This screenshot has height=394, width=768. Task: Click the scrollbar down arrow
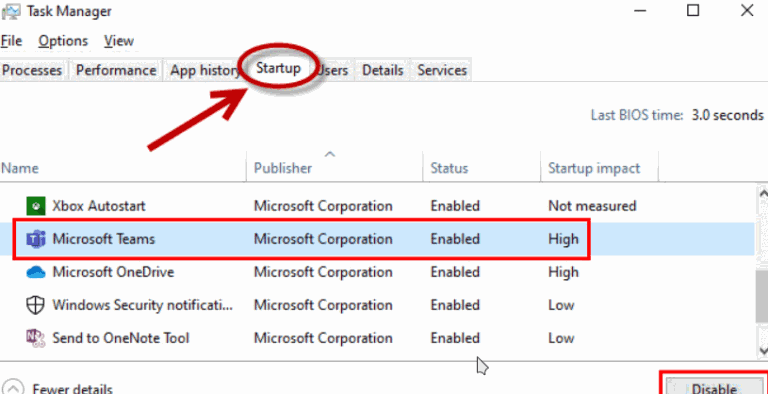tap(763, 350)
